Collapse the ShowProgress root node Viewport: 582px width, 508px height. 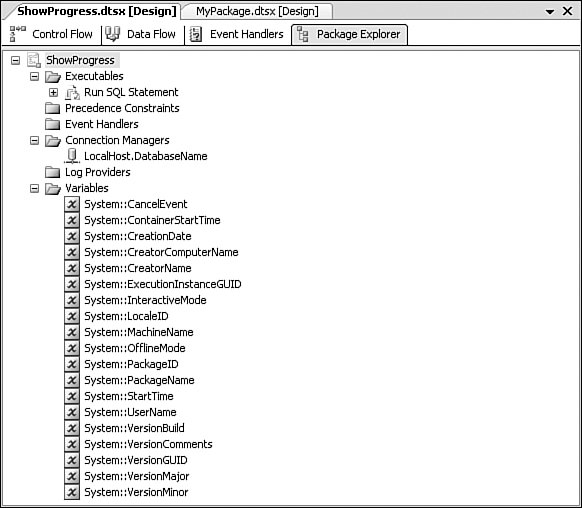click(x=15, y=60)
